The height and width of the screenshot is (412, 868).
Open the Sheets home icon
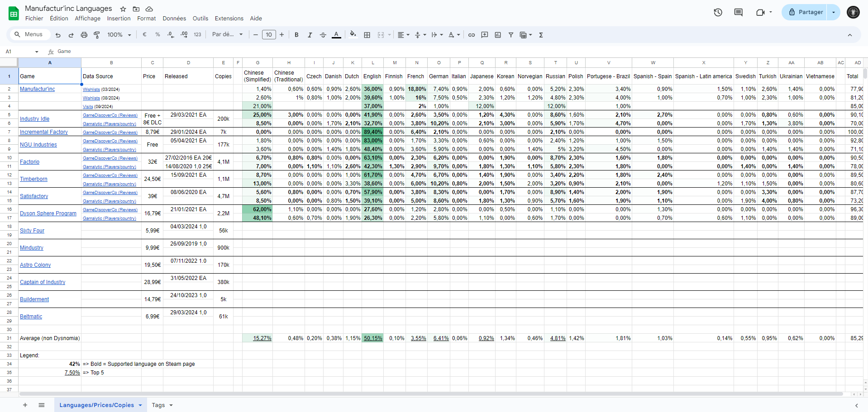click(14, 13)
